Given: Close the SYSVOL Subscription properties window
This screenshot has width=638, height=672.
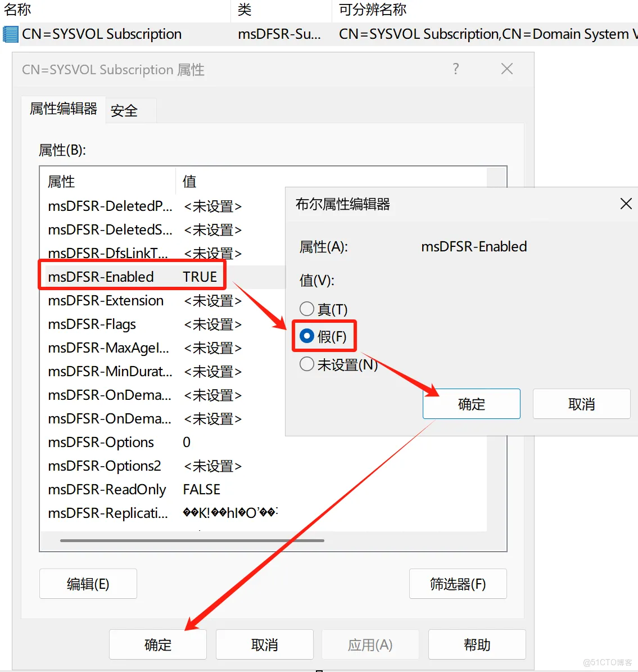Looking at the screenshot, I should 506,69.
